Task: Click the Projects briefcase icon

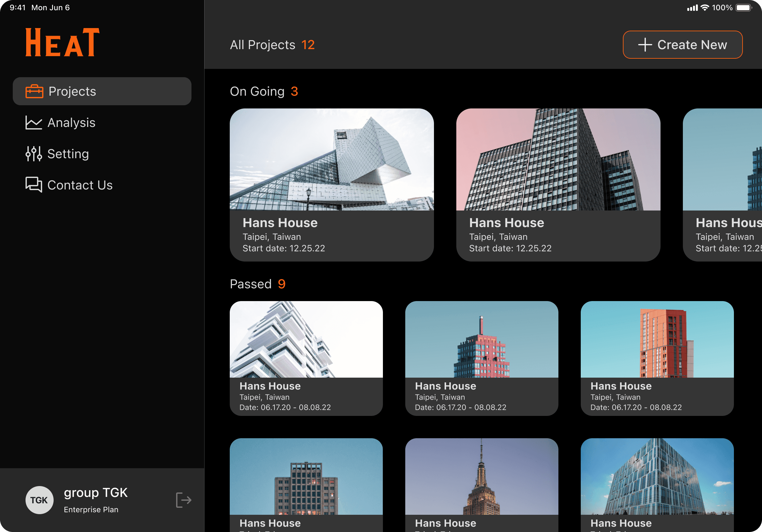Action: (34, 91)
